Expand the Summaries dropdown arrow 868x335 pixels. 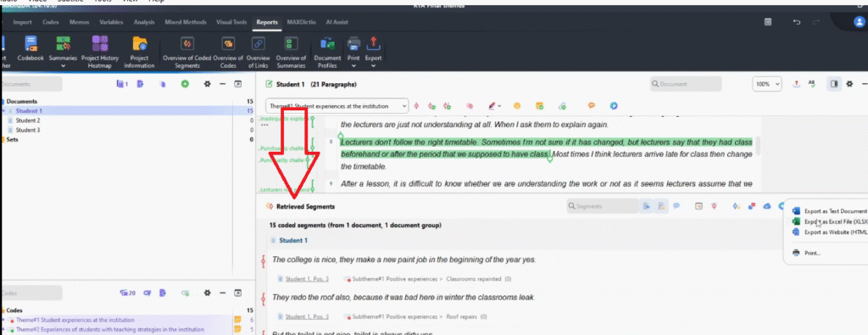(x=63, y=65)
